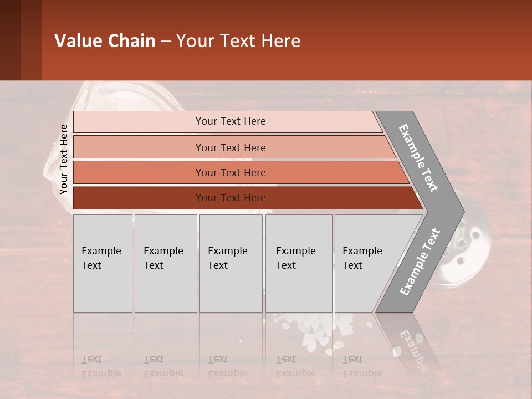
Task: Select the second gray Example Text box
Action: pyautogui.click(x=166, y=263)
